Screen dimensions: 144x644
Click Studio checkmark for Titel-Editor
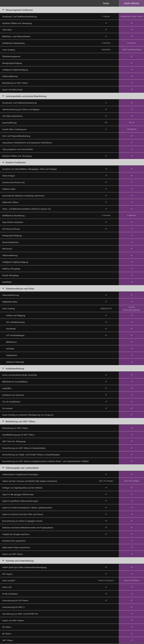tap(106, 29)
